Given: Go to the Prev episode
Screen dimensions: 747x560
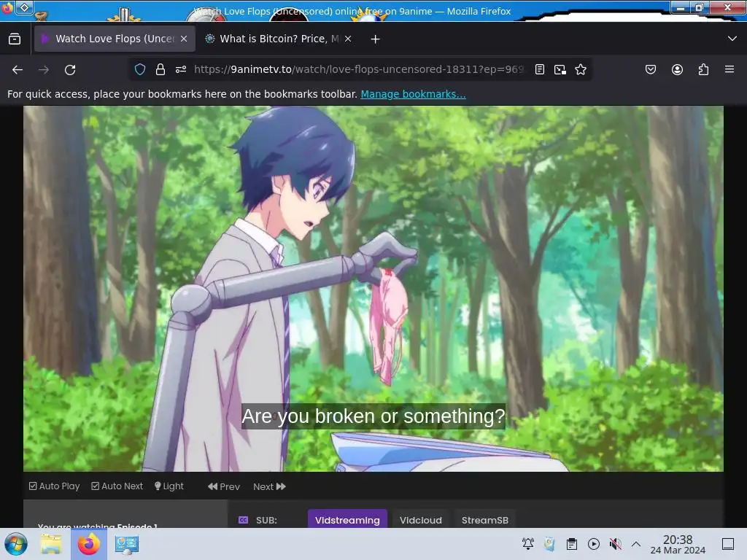Looking at the screenshot, I should [x=224, y=486].
